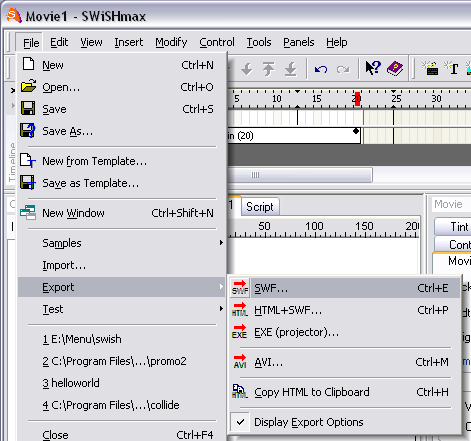This screenshot has height=441, width=471.
Task: Click the Open folder icon in File menu
Action: (28, 86)
